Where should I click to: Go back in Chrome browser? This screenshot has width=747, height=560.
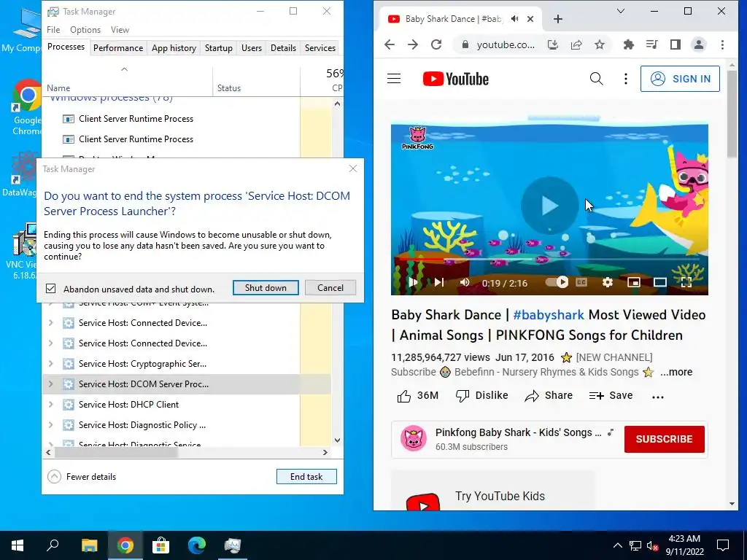[x=390, y=44]
